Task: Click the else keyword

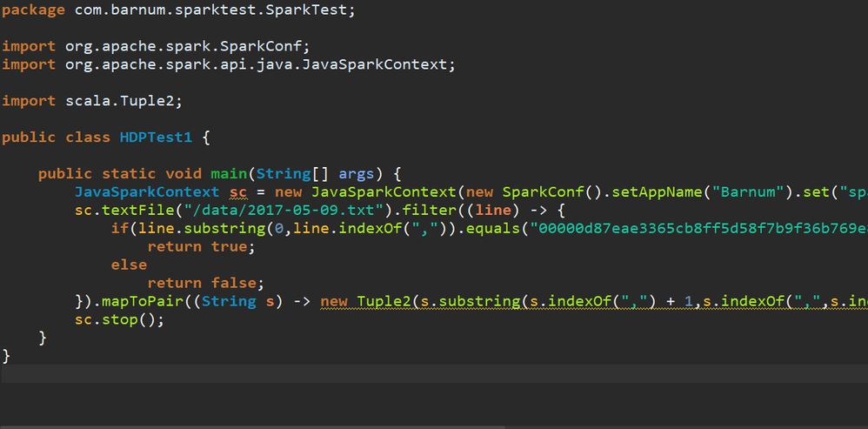Action: (x=129, y=265)
